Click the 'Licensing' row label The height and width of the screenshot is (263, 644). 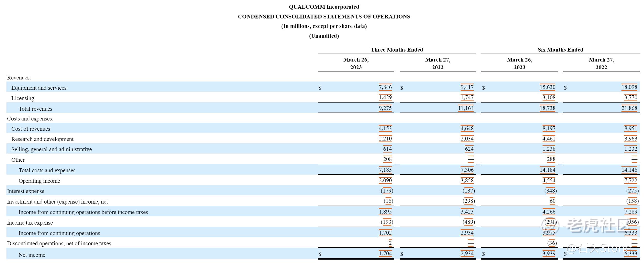23,98
